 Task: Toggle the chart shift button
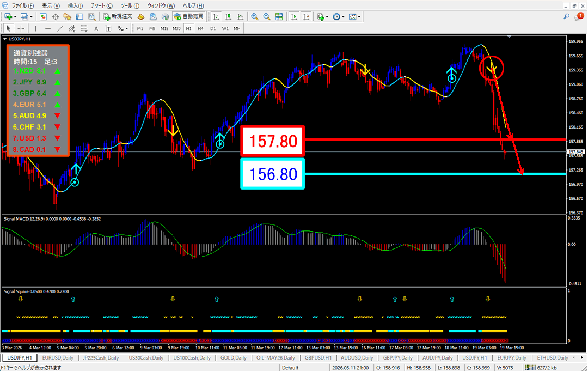(x=307, y=17)
